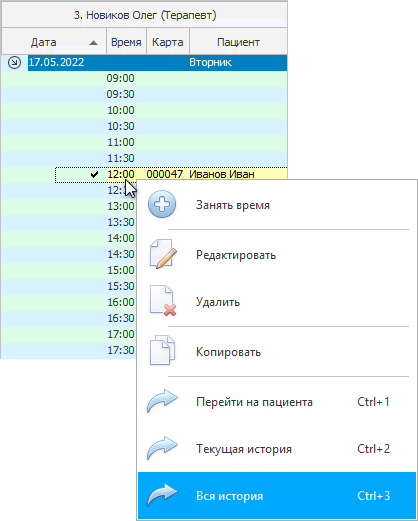Viewport: 418px width, 521px height.
Task: Select the 09:30 time slot
Action: tap(144, 95)
